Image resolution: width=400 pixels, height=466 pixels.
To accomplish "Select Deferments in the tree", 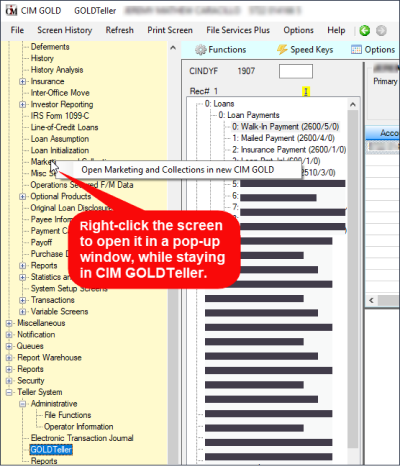I will tap(50, 47).
